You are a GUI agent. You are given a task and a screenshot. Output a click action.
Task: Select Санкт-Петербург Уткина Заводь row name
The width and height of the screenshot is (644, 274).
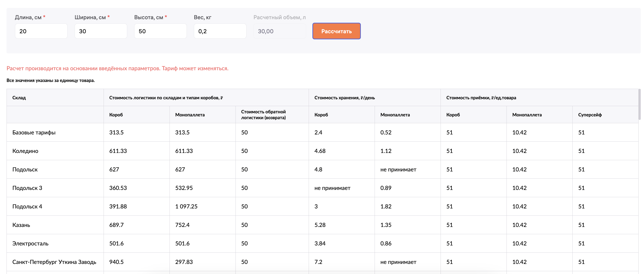(54, 262)
